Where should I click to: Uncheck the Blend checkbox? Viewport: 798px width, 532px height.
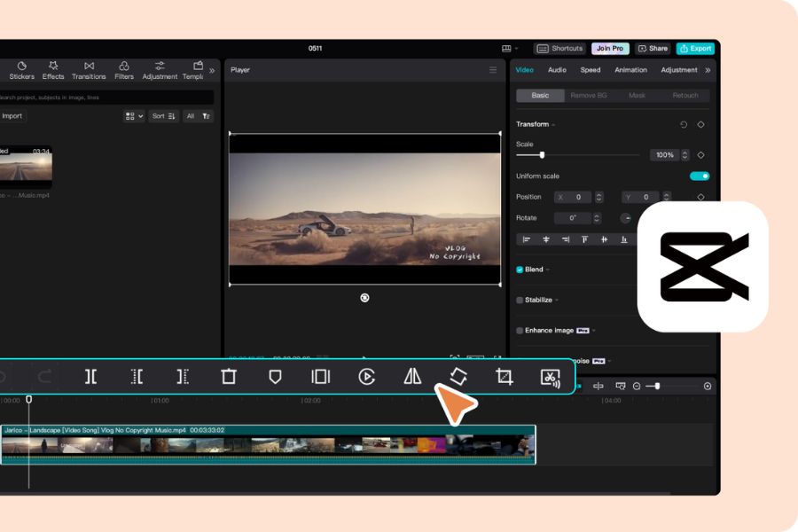(x=520, y=270)
